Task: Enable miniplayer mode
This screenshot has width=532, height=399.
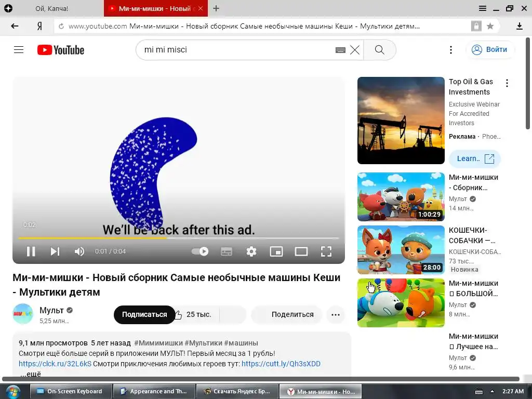Action: pyautogui.click(x=276, y=251)
